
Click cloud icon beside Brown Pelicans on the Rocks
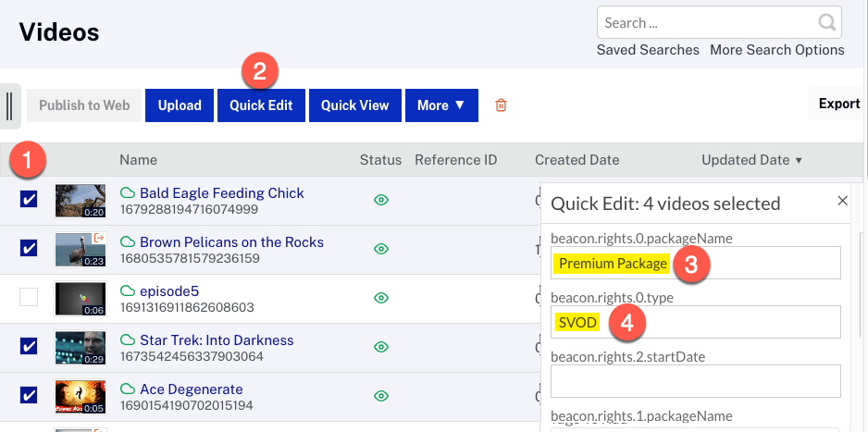(x=128, y=242)
